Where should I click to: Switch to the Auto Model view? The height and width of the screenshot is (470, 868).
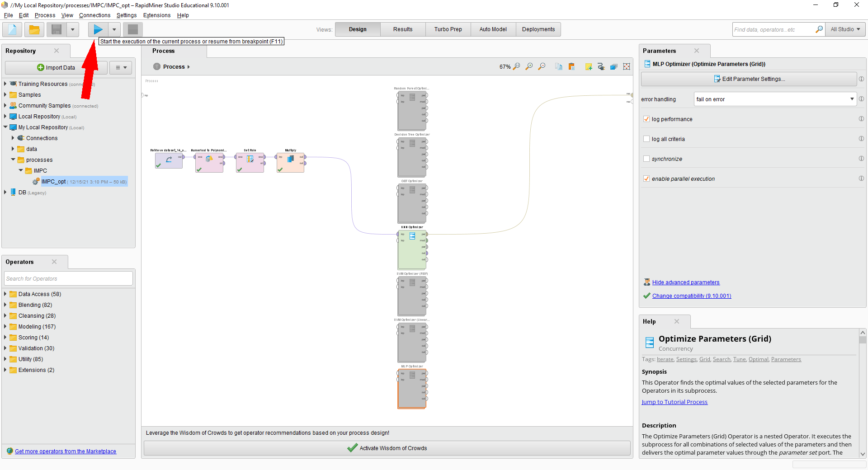[x=493, y=29]
